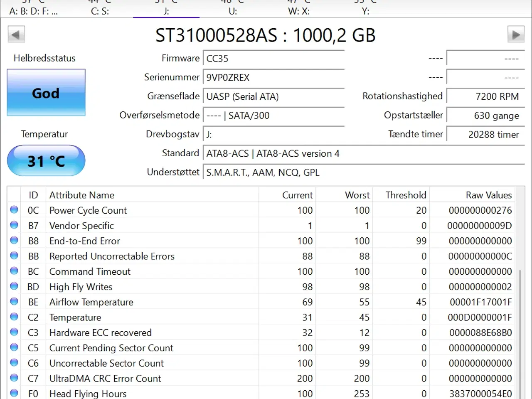Click the status dot for Power Cycle Count
This screenshot has height=399, width=532.
click(14, 209)
